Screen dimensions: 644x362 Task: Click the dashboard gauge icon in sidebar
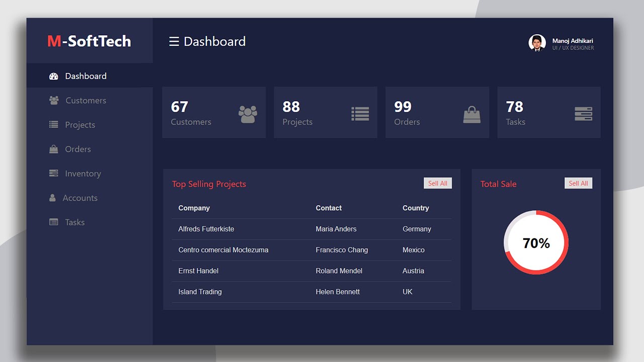click(x=54, y=76)
